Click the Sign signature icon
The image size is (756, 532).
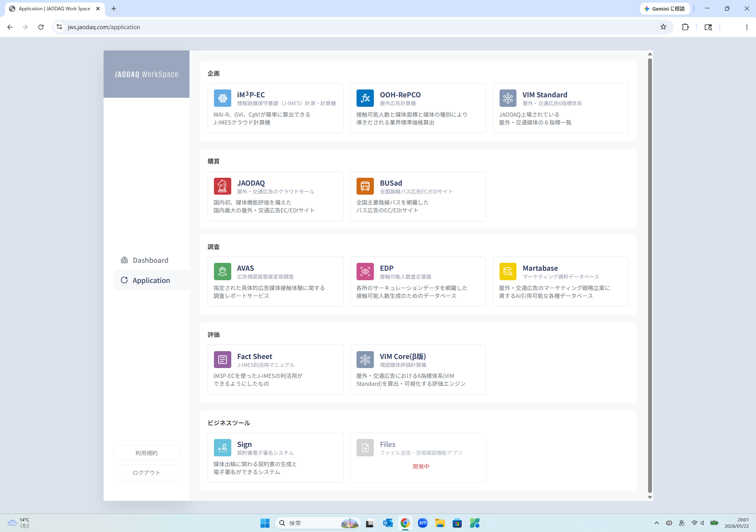pos(223,448)
